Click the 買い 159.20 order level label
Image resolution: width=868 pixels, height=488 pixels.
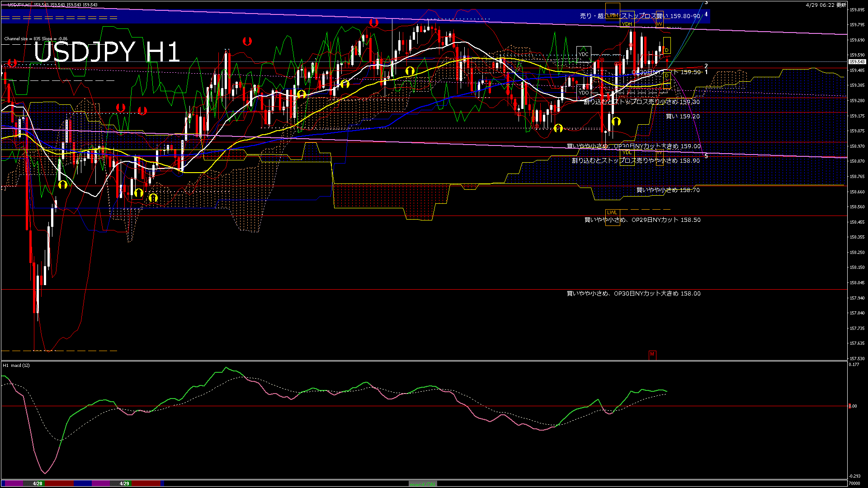683,117
